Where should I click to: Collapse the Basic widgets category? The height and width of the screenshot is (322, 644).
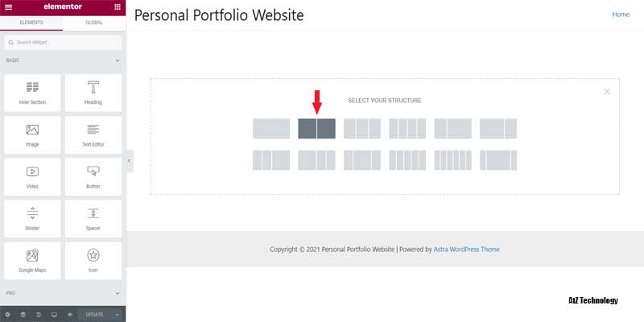pyautogui.click(x=118, y=60)
